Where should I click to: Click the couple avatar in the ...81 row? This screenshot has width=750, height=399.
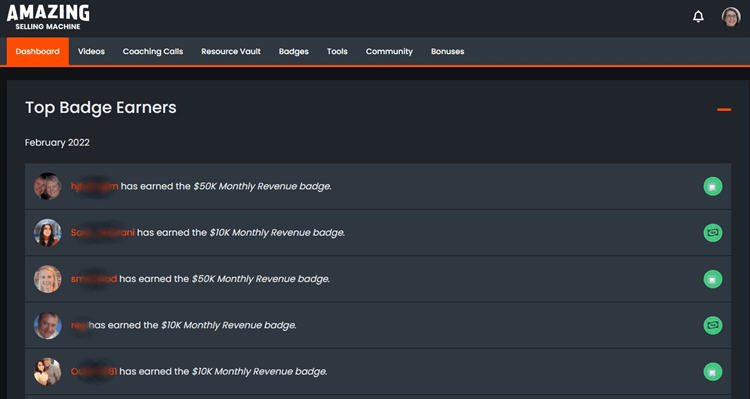(x=48, y=371)
